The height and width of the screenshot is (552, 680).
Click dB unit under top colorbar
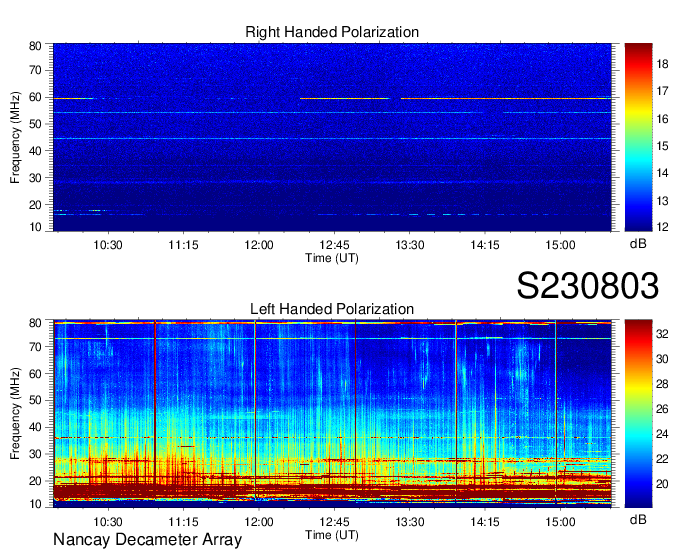pyautogui.click(x=638, y=244)
